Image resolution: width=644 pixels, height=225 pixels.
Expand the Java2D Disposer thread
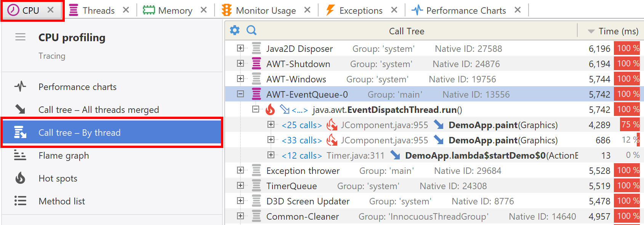click(x=240, y=48)
